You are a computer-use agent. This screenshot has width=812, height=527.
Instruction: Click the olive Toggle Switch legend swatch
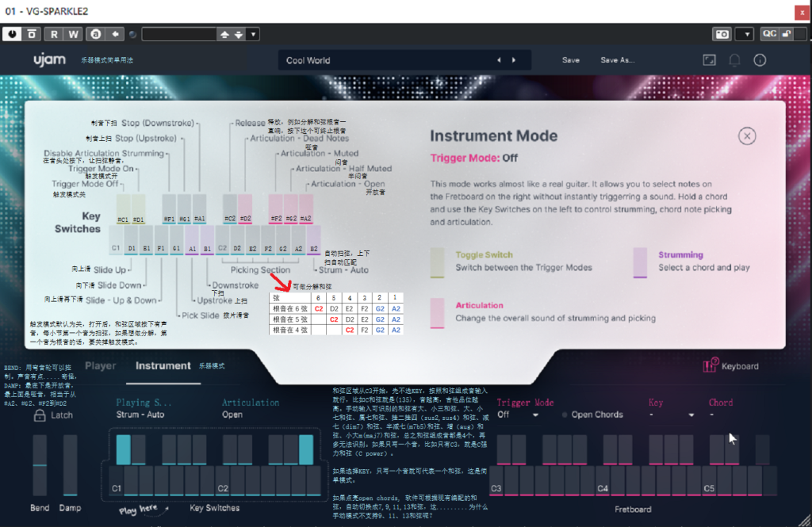437,262
